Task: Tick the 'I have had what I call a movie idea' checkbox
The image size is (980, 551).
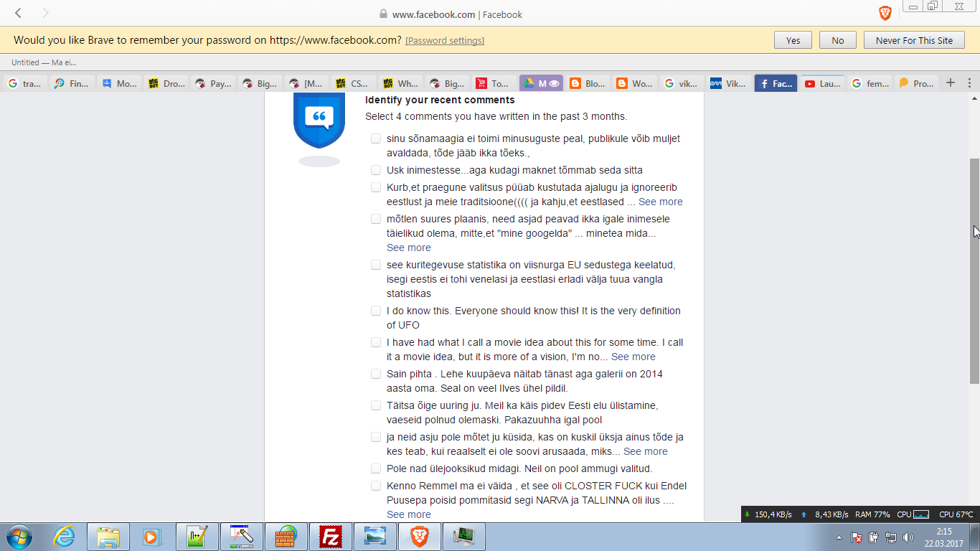Action: pos(376,342)
